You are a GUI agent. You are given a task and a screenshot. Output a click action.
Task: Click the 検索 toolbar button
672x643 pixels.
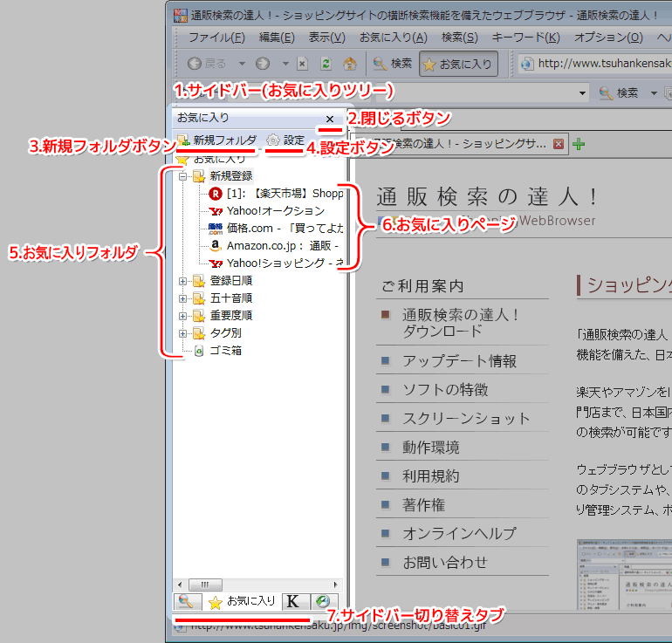pyautogui.click(x=392, y=64)
